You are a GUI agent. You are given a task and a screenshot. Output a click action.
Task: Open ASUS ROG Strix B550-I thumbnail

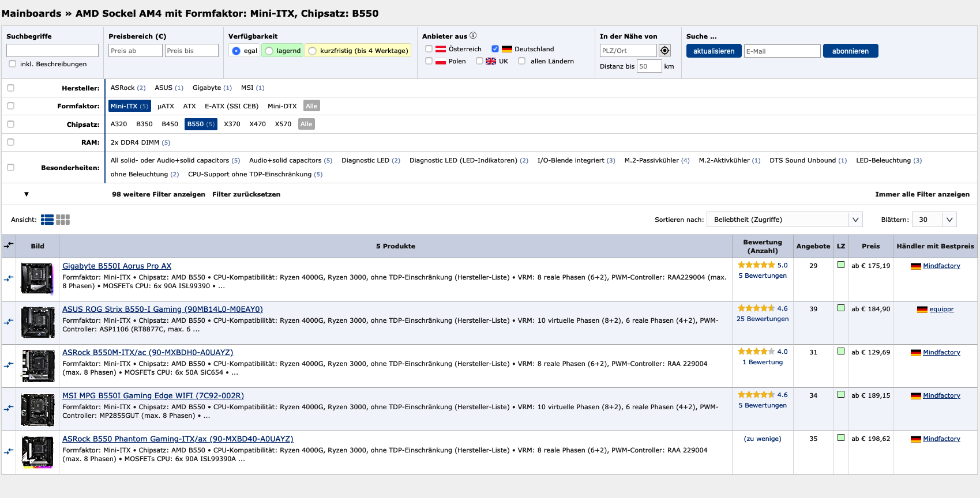pos(37,322)
